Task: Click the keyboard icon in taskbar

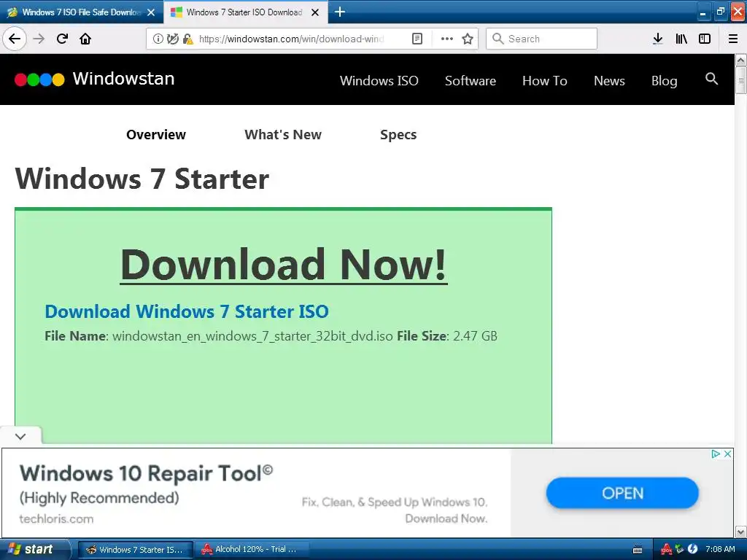Action: point(638,550)
